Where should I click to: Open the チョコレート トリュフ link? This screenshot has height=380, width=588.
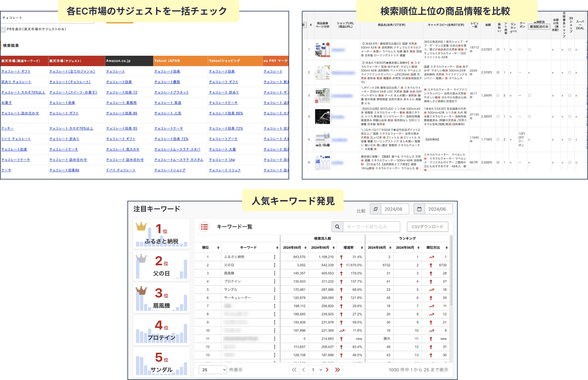(x=225, y=170)
